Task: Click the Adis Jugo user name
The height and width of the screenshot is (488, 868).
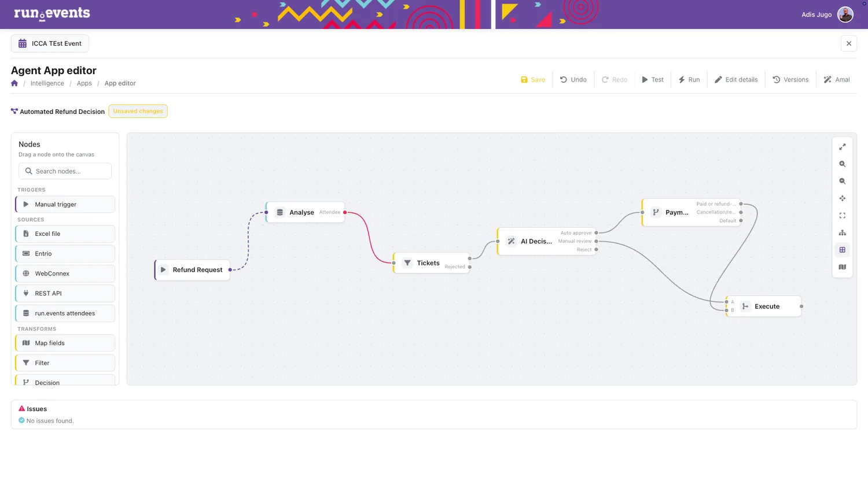Action: click(x=816, y=14)
